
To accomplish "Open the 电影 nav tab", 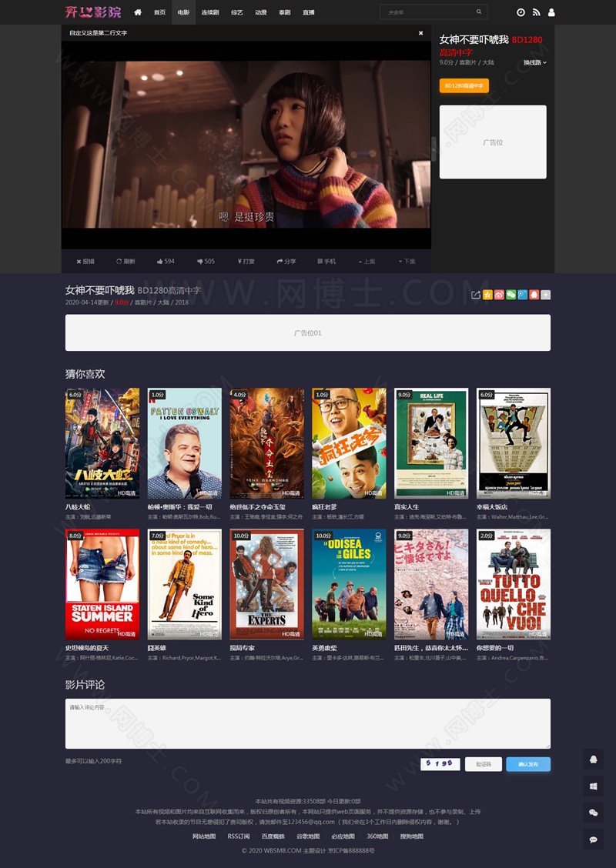I will (x=183, y=12).
